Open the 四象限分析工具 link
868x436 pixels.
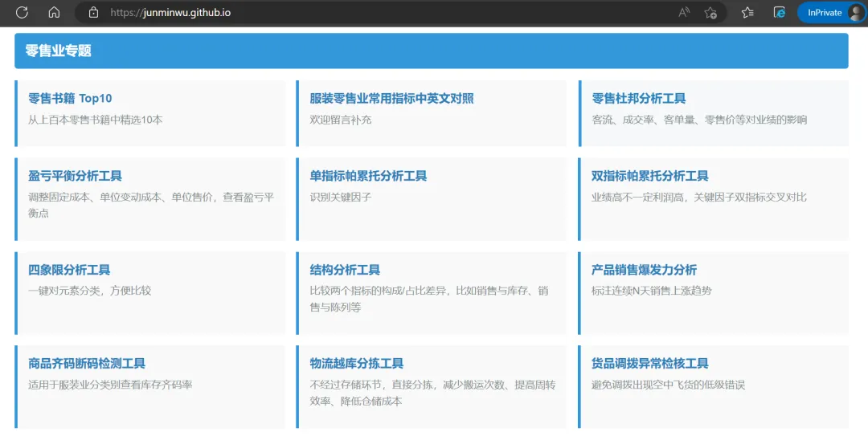69,270
